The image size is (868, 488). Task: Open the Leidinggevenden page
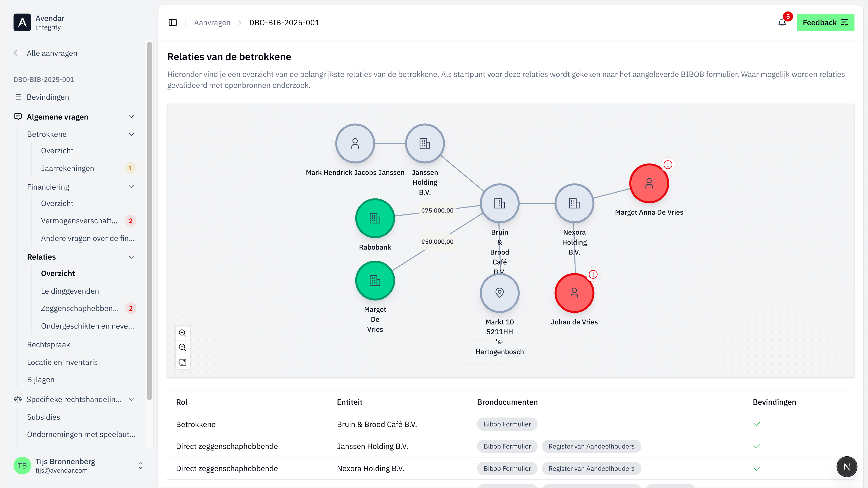click(x=70, y=291)
